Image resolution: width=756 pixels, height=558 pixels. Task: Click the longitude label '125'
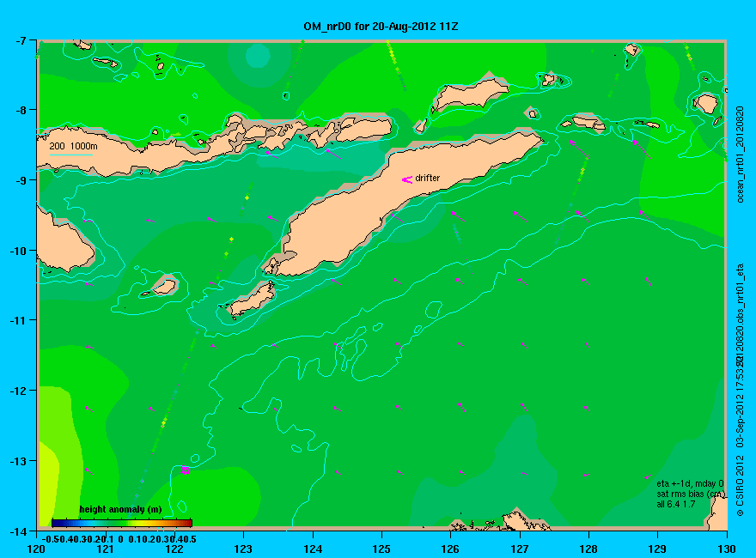[x=381, y=549]
